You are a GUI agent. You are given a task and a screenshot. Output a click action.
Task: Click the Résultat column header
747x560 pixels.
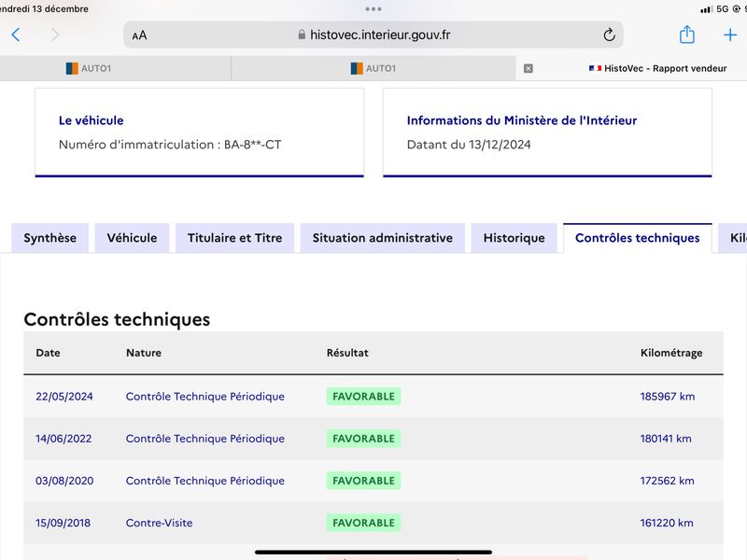point(347,353)
